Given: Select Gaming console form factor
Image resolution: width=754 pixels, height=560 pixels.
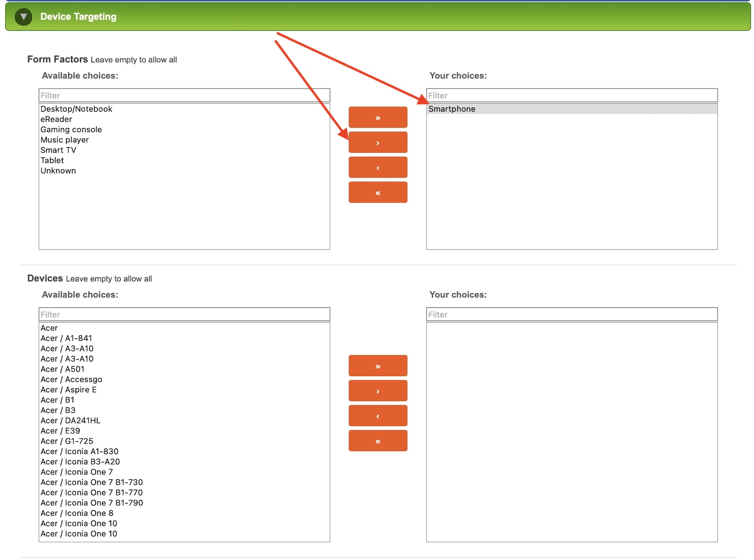Looking at the screenshot, I should pyautogui.click(x=71, y=130).
